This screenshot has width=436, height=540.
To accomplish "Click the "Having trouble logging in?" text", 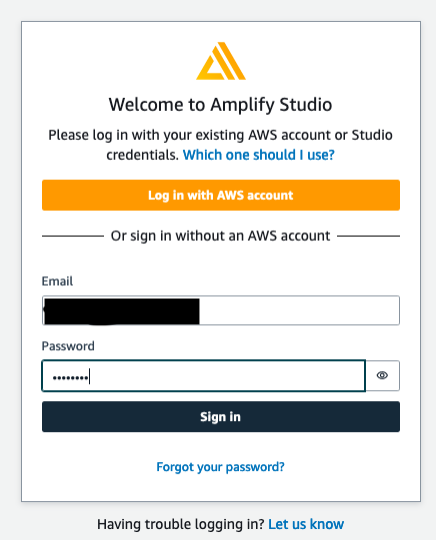I will point(180,524).
